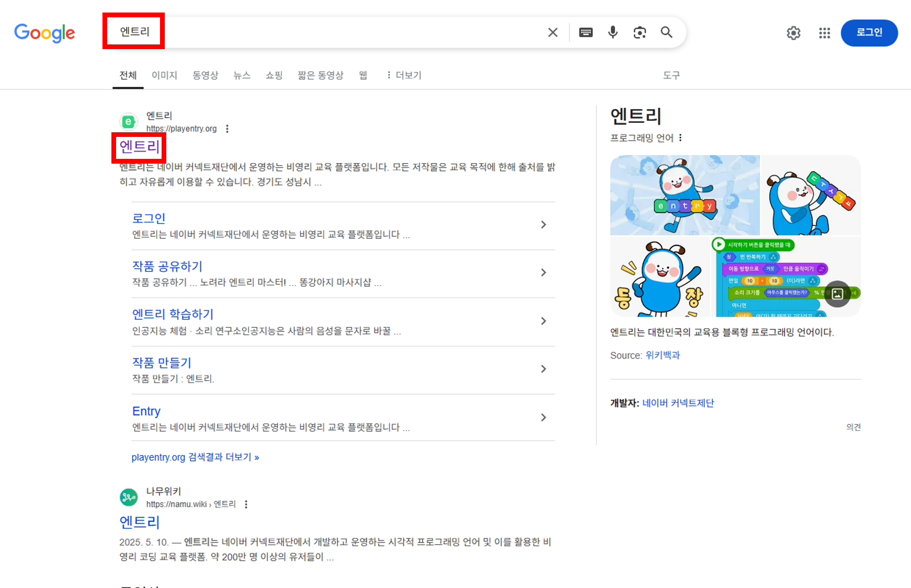Open the Google apps grid icon
The image size is (911, 588).
pyautogui.click(x=825, y=33)
